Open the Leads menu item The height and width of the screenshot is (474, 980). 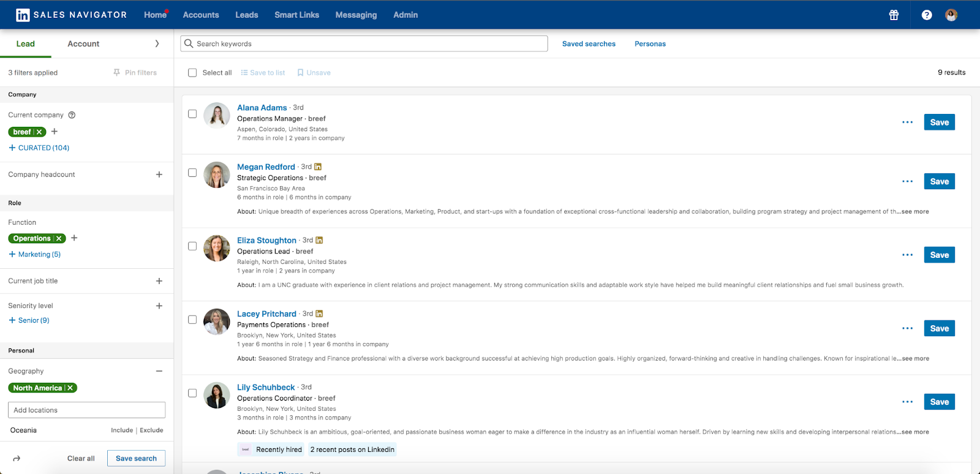point(247,15)
